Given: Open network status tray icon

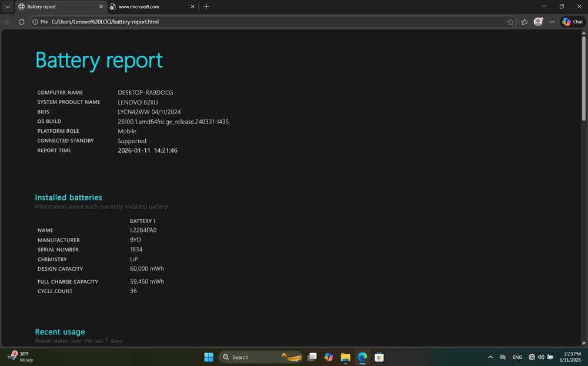Looking at the screenshot, I should [x=532, y=357].
